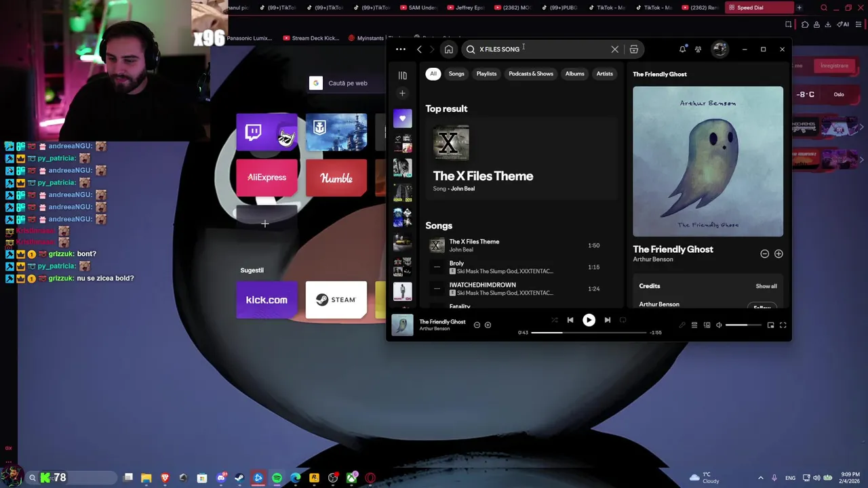Screen dimensions: 868x488
Task: Toggle repeat mode
Action: [x=623, y=320]
